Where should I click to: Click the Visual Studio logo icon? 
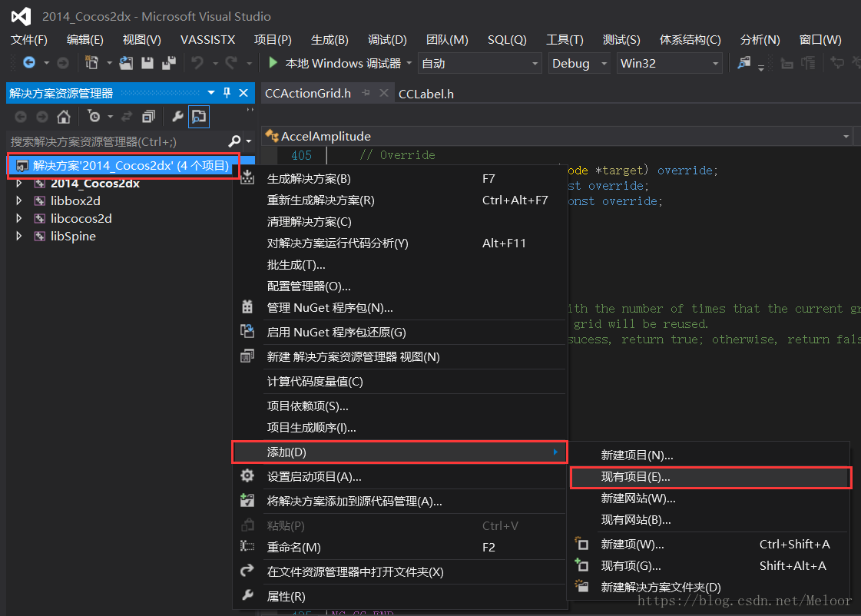(21, 16)
